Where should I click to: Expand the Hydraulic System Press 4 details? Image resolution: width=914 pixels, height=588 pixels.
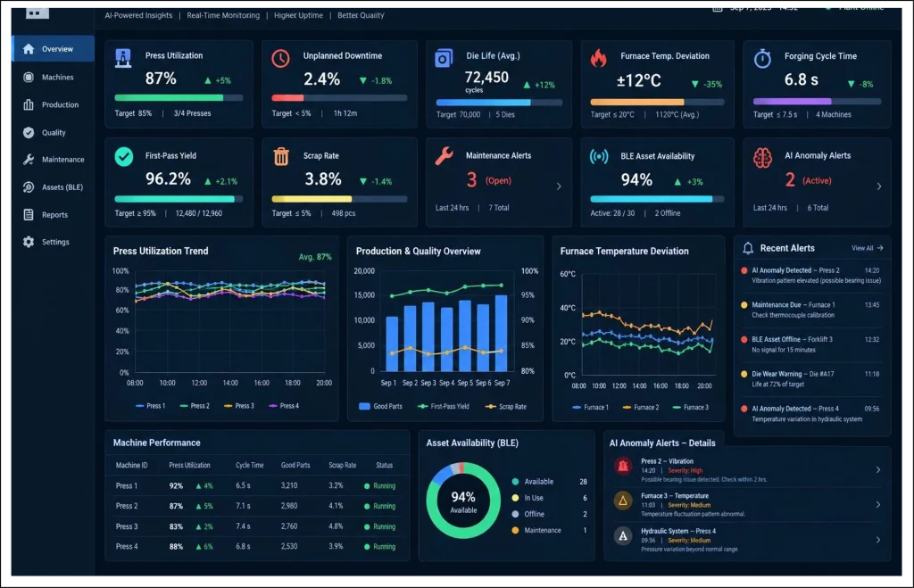coord(878,540)
